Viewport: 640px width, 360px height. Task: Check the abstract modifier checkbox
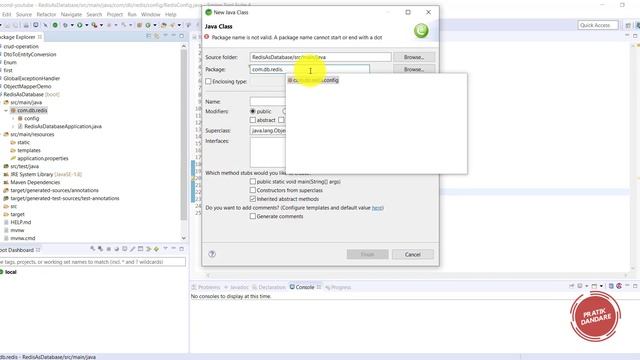(x=253, y=120)
